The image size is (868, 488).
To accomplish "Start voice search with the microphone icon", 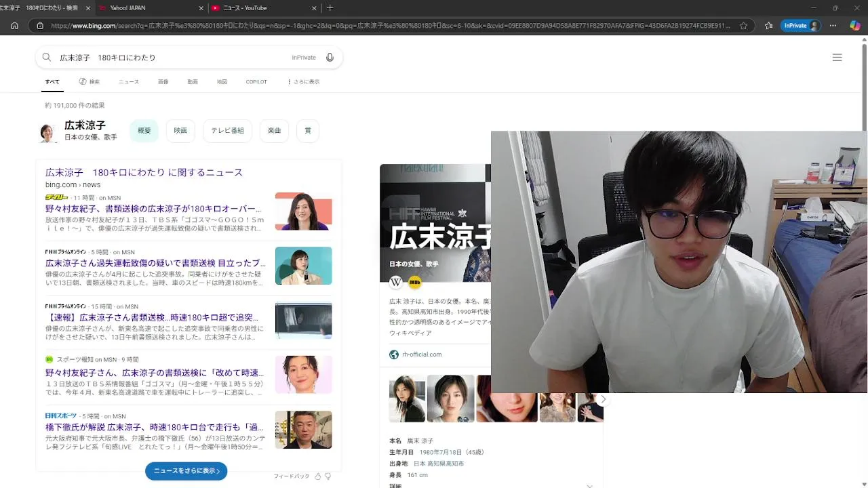I will (330, 58).
